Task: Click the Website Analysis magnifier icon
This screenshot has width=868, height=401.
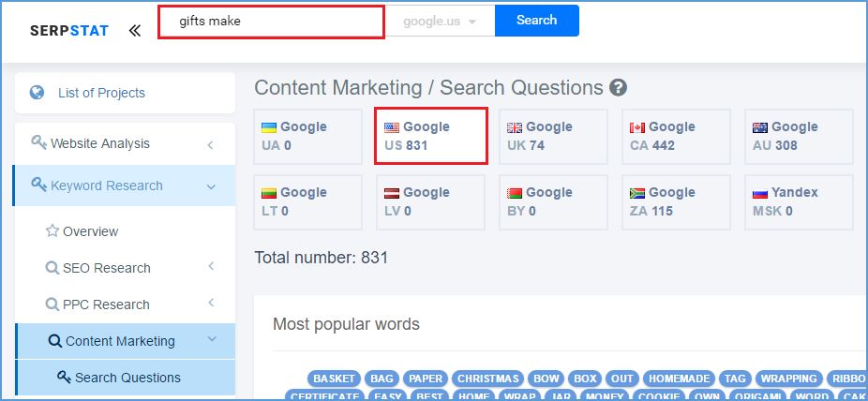Action: [x=38, y=142]
